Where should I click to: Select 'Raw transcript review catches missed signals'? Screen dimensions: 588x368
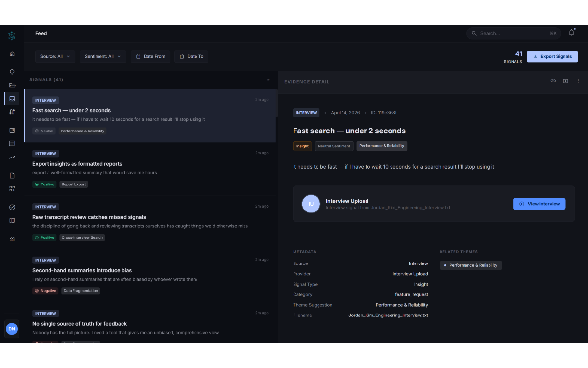click(x=150, y=223)
